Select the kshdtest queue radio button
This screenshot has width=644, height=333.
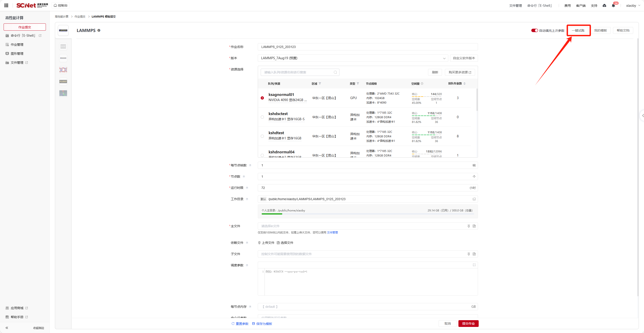pyautogui.click(x=262, y=136)
